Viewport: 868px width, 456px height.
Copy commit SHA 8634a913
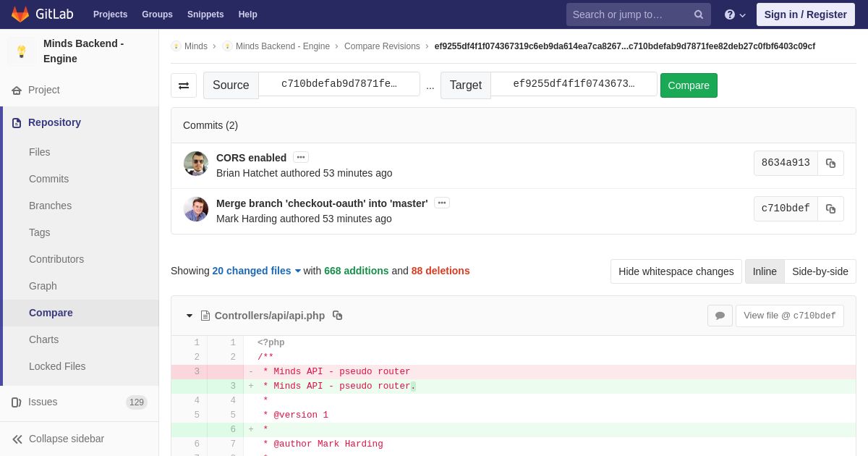click(x=830, y=164)
